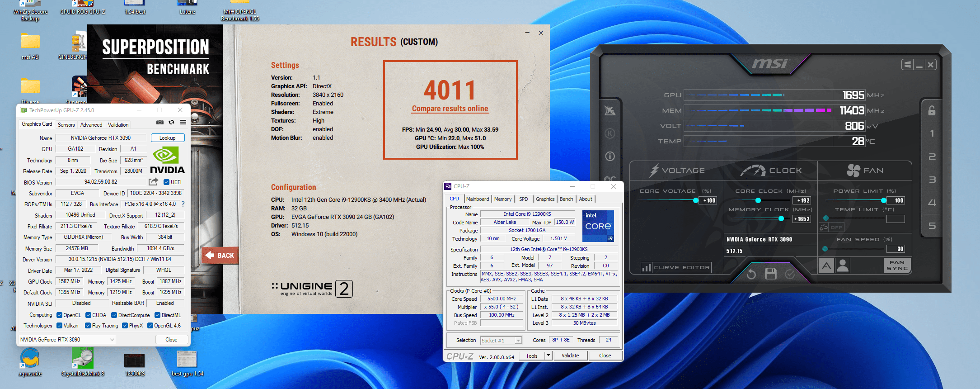
Task: Toggle the power/temp limit link OFF switch
Action: click(832, 227)
